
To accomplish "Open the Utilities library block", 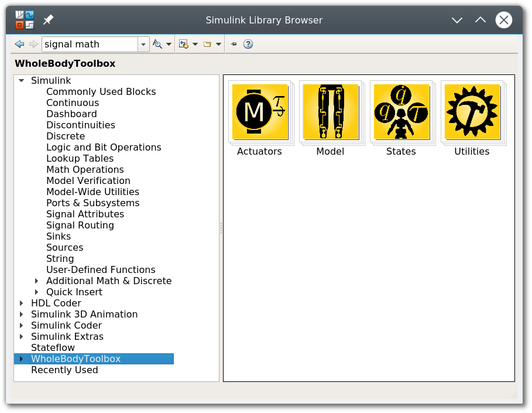I will click(x=472, y=112).
